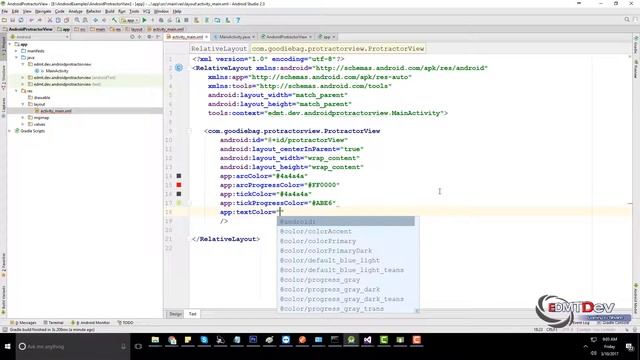The image size is (640, 360).
Task: Open the TODO tool window
Action: point(126,322)
